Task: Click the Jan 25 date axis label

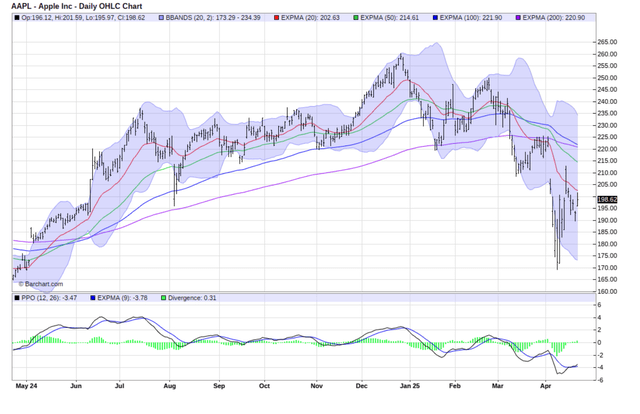Action: 410,386
